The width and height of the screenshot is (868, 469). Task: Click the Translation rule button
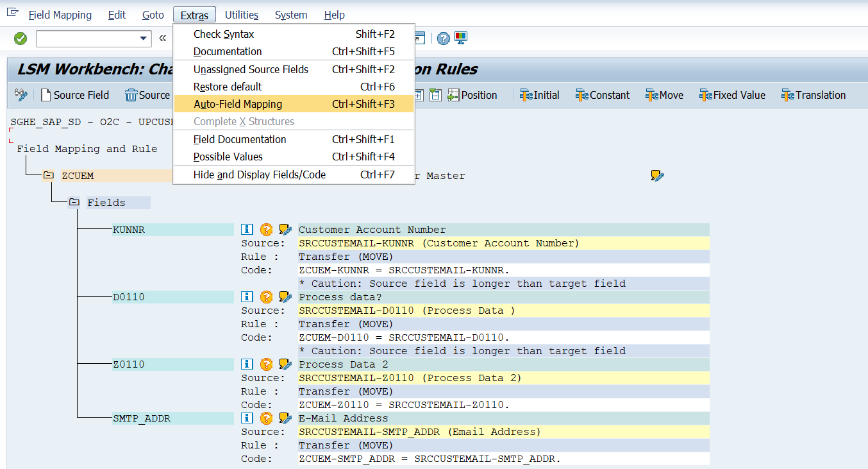[814, 95]
